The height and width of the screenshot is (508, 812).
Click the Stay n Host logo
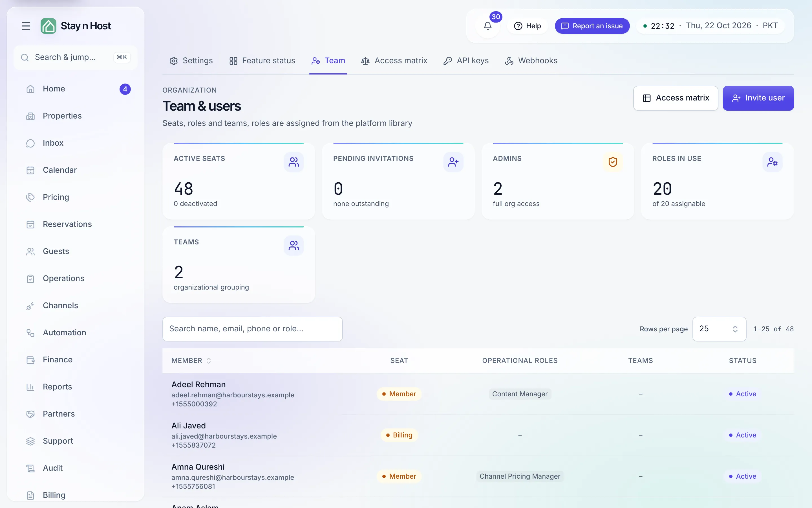click(76, 26)
